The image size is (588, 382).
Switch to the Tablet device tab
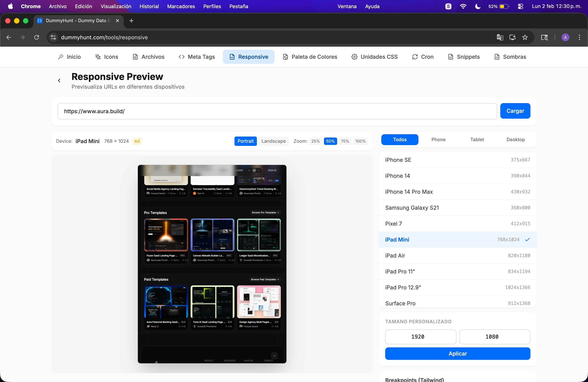(x=477, y=139)
